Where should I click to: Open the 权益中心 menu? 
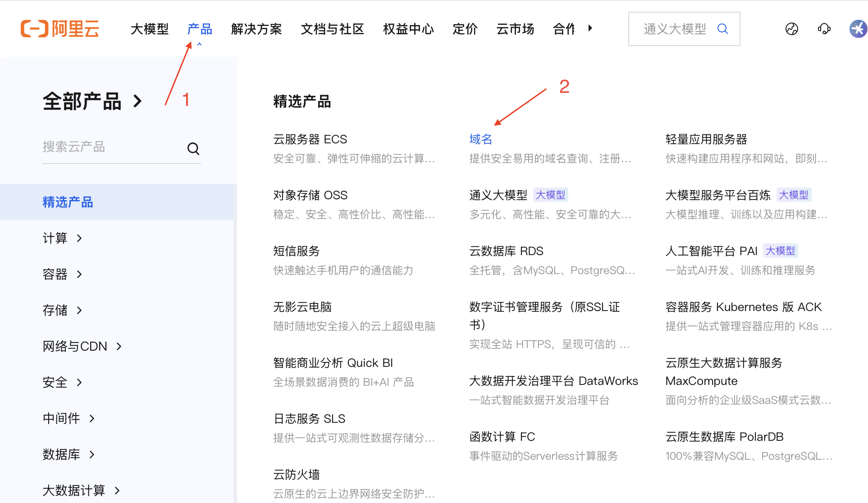[408, 29]
